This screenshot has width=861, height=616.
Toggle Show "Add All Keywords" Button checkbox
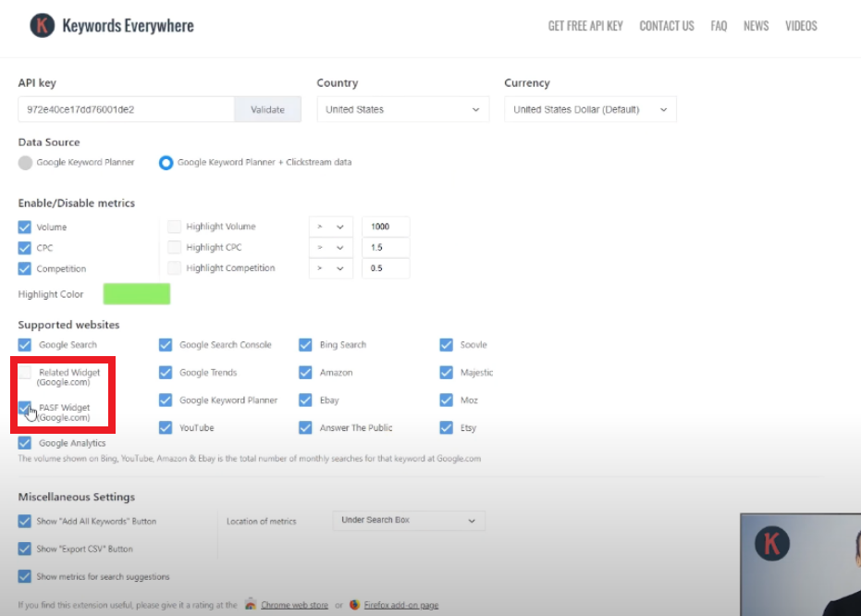coord(25,521)
